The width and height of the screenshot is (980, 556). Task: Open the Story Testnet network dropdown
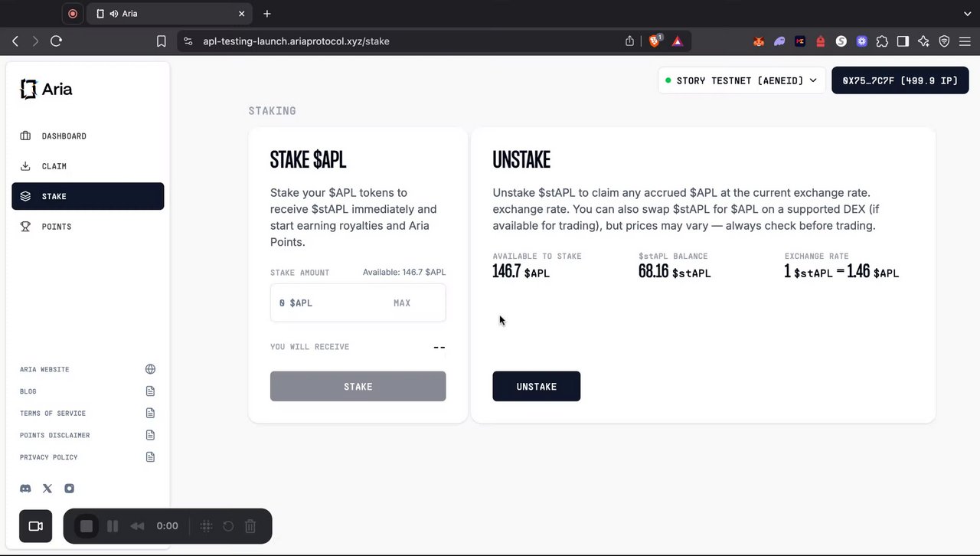coord(741,80)
